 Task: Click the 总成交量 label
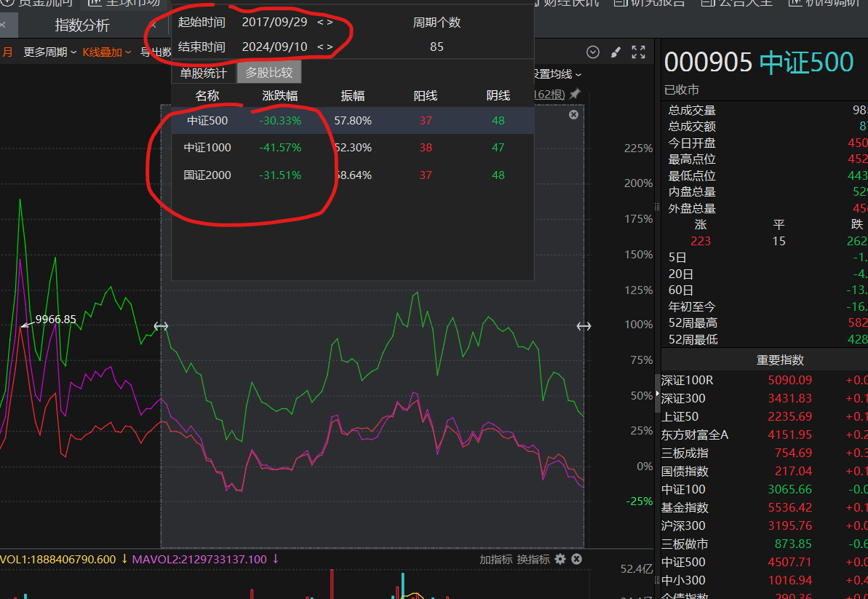tap(692, 110)
